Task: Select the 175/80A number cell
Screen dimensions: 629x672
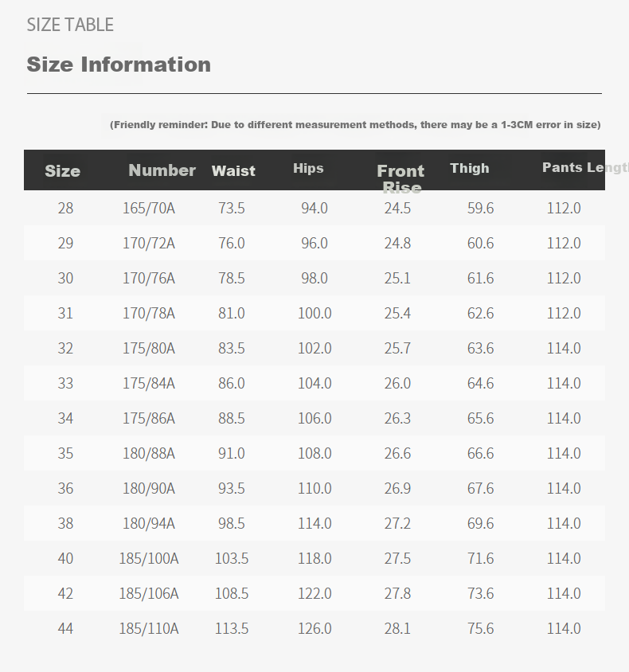Action: [149, 349]
